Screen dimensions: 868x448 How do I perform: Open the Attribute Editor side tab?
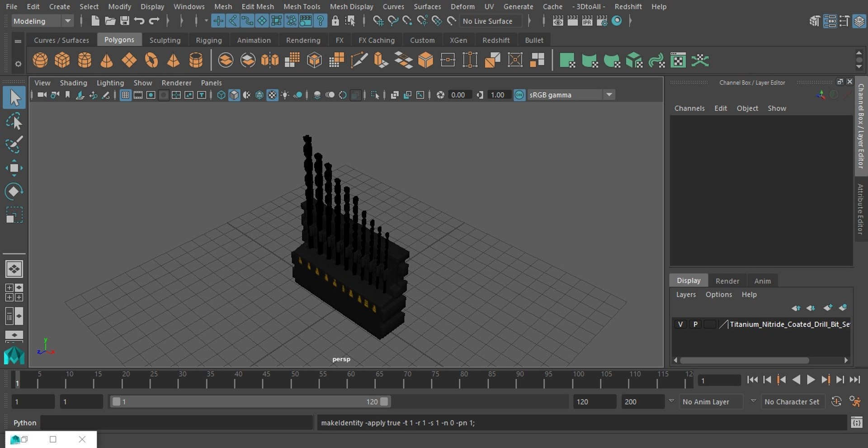point(860,209)
